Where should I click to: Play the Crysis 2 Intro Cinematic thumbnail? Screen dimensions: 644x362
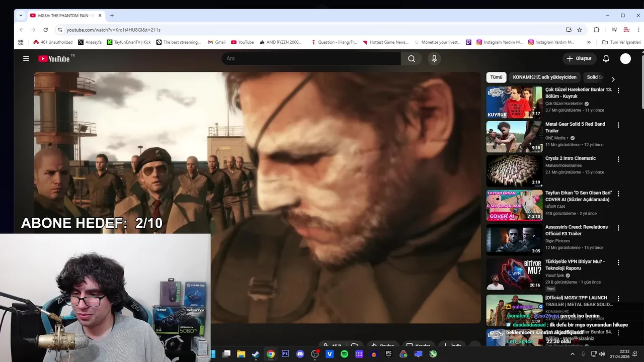coord(514,171)
